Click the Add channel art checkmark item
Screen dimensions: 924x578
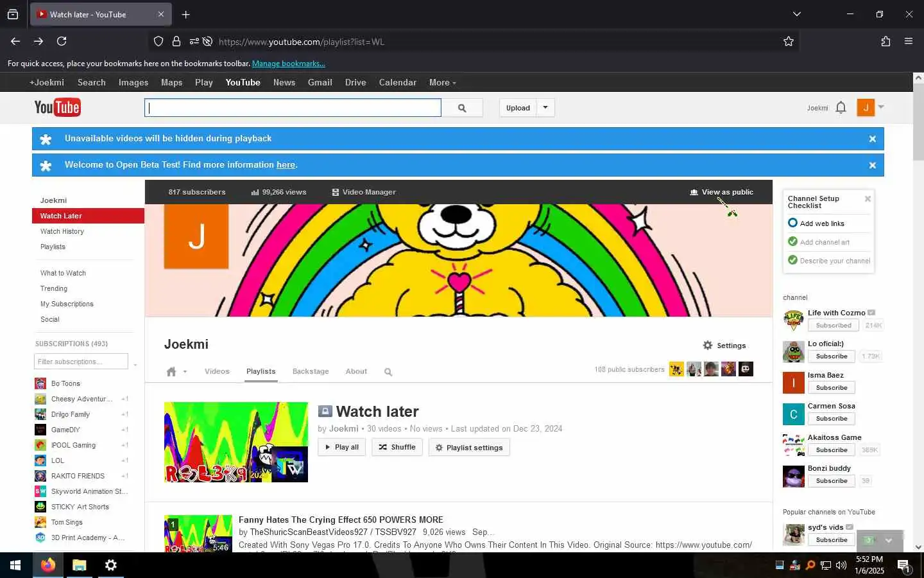(x=819, y=242)
